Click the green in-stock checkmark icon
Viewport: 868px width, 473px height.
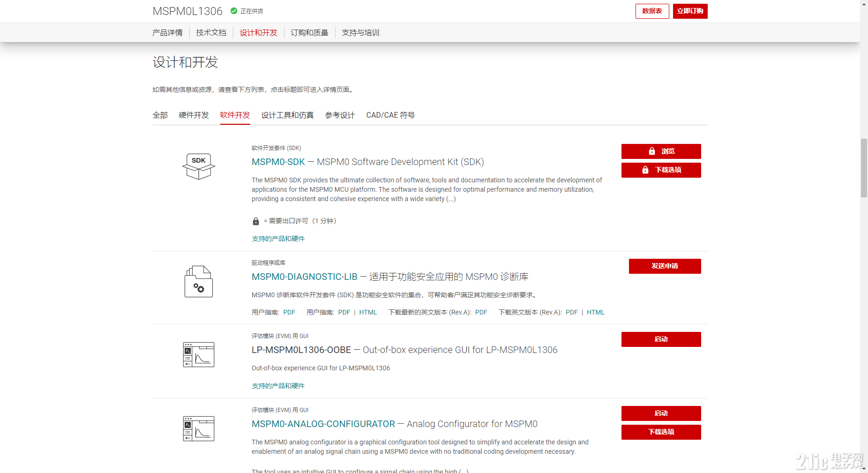tap(233, 11)
